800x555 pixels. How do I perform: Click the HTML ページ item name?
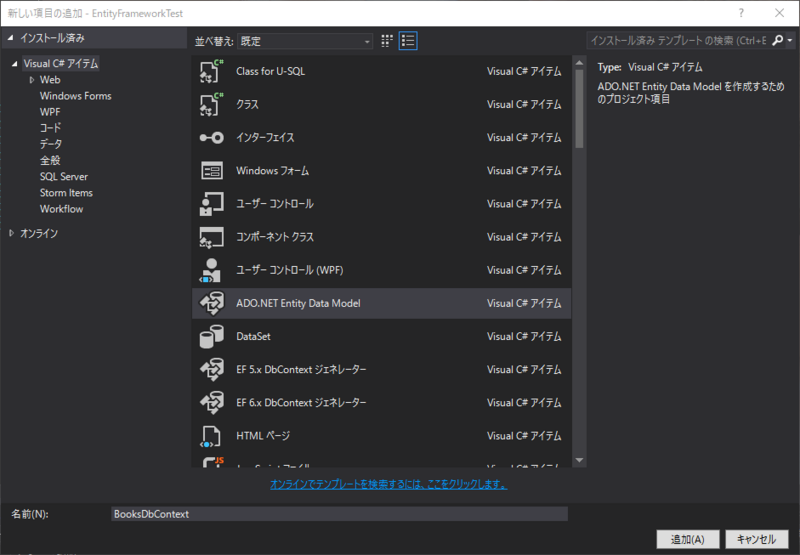click(263, 436)
